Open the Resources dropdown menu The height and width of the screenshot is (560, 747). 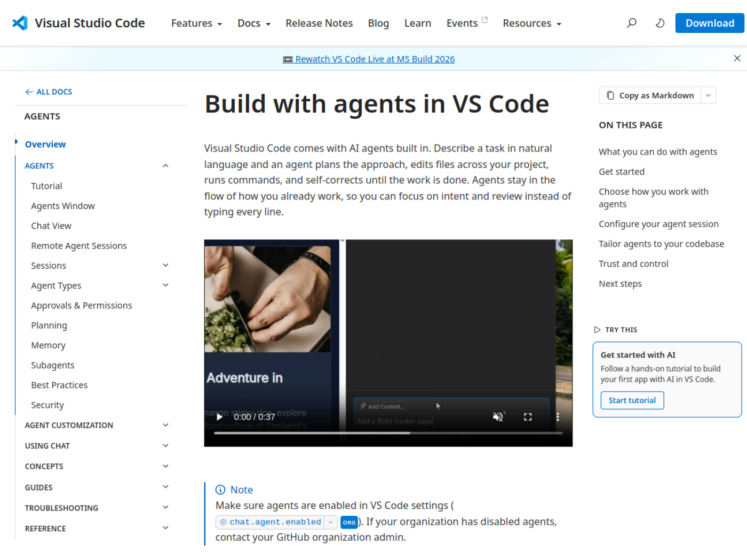tap(532, 23)
